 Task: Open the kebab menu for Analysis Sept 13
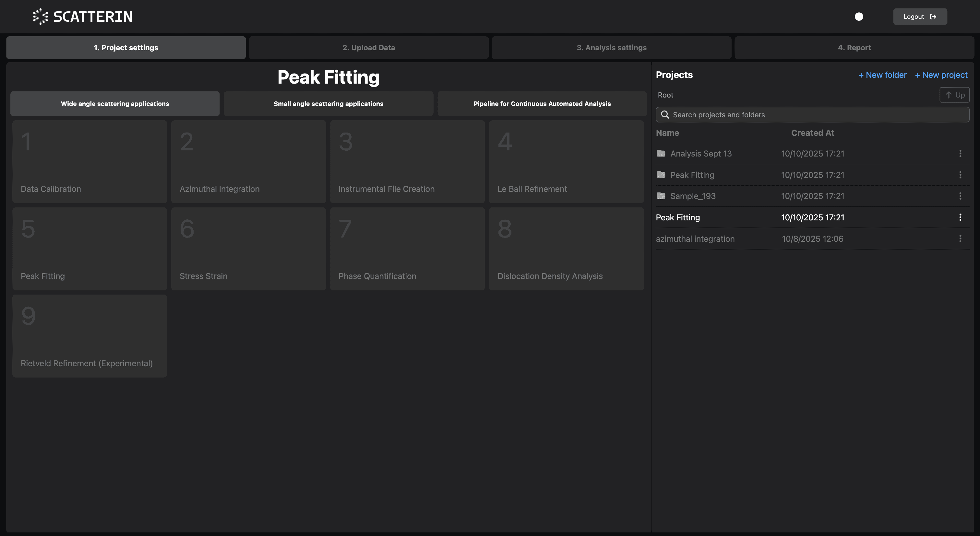coord(960,154)
